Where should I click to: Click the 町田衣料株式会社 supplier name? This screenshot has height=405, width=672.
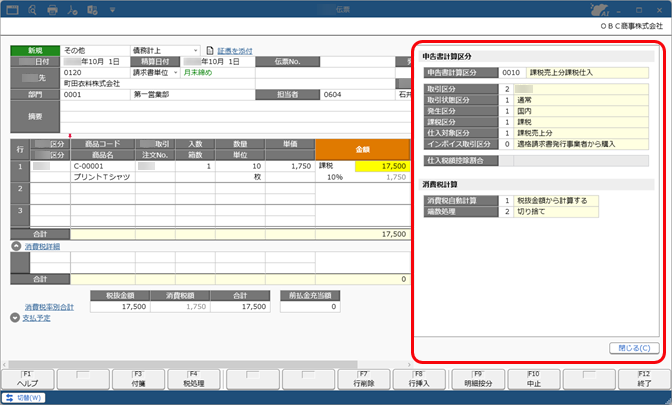pos(92,84)
